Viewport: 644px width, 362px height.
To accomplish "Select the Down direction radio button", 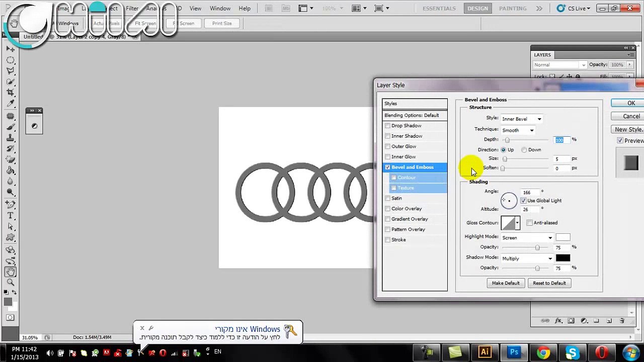I will [524, 150].
